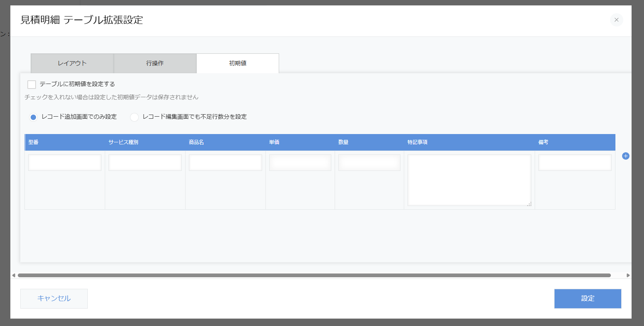This screenshot has height=326, width=644.
Task: Click the right arrow of horizontal scrollbar
Action: click(x=628, y=275)
